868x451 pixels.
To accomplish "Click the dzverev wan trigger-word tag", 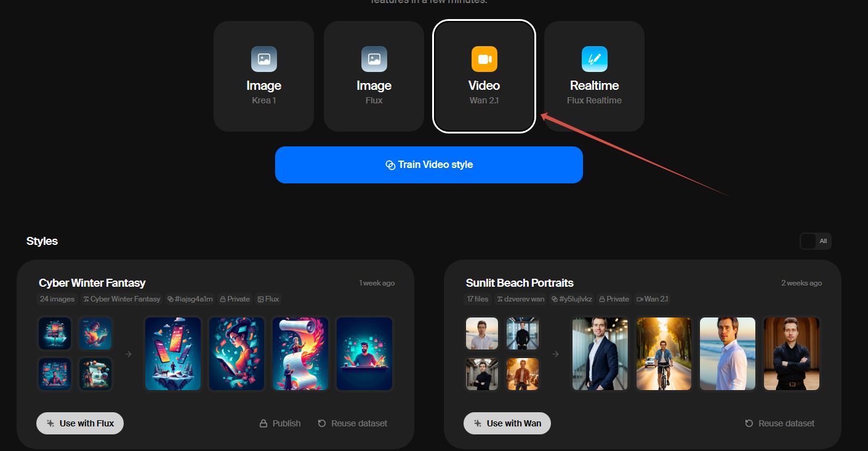I will coord(521,299).
